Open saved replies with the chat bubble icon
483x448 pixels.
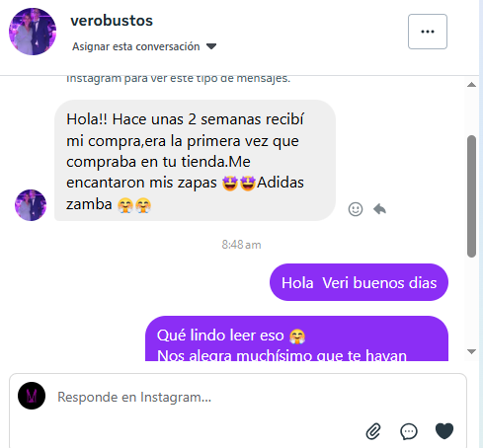[x=409, y=431]
